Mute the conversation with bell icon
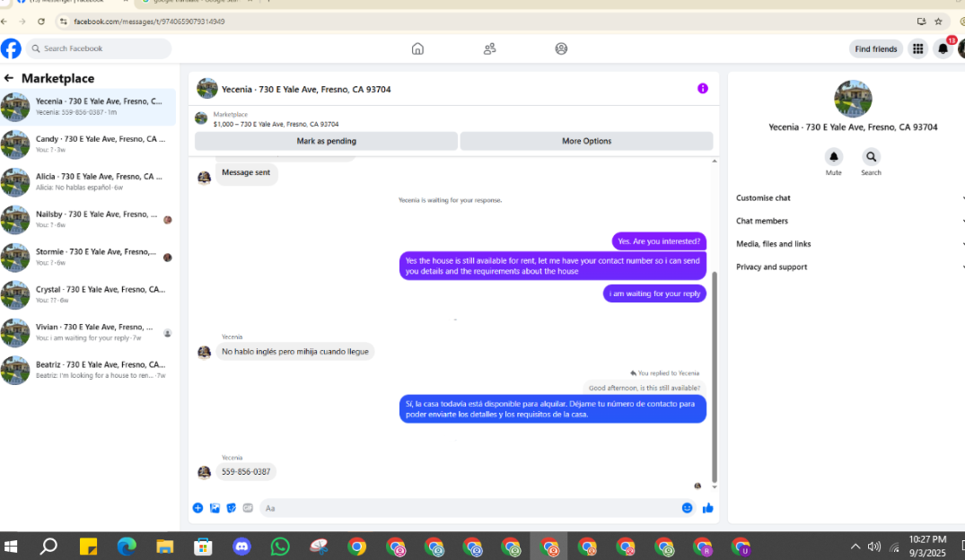Screen dimensions: 965x560 coord(833,157)
